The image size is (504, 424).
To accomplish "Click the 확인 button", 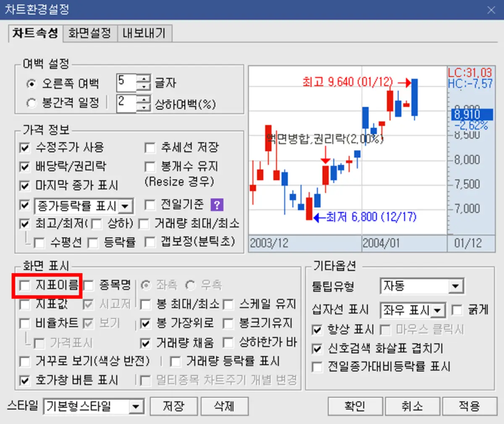I will tap(355, 406).
